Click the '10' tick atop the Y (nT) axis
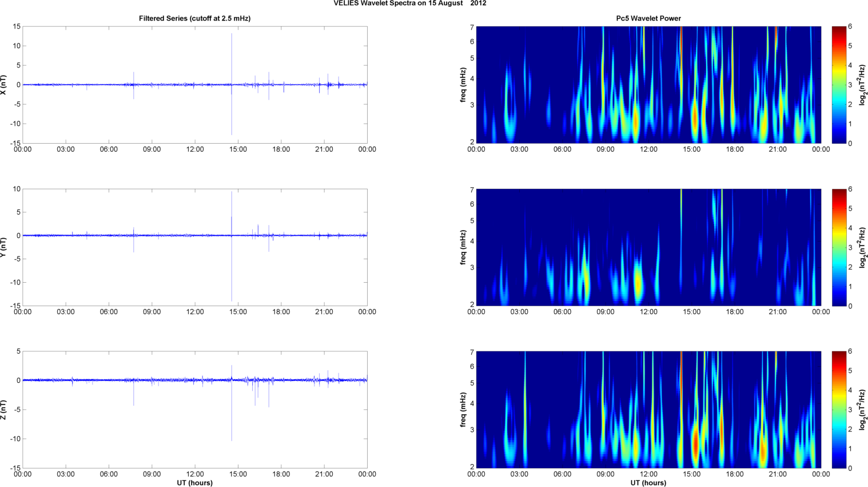868x487 pixels. coord(17,189)
